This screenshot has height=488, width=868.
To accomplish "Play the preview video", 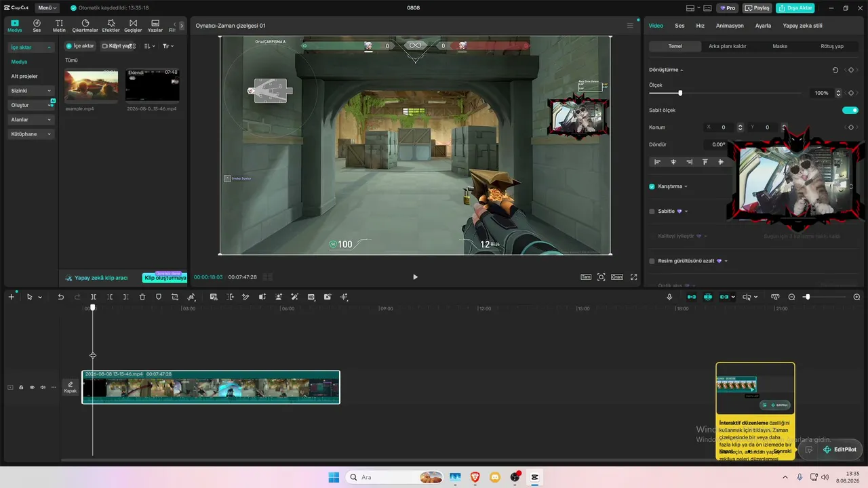I will pyautogui.click(x=415, y=277).
